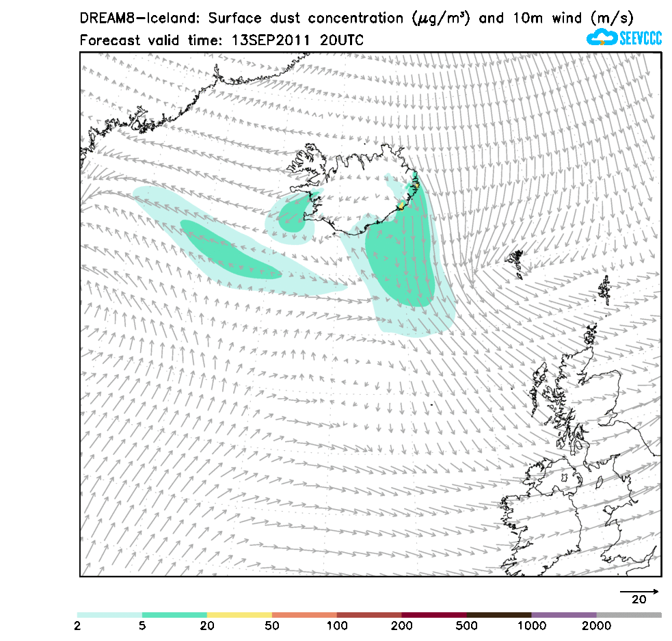The width and height of the screenshot is (672, 641).
Task: Click the SEEVCCC cloud logo icon
Action: pos(602,38)
